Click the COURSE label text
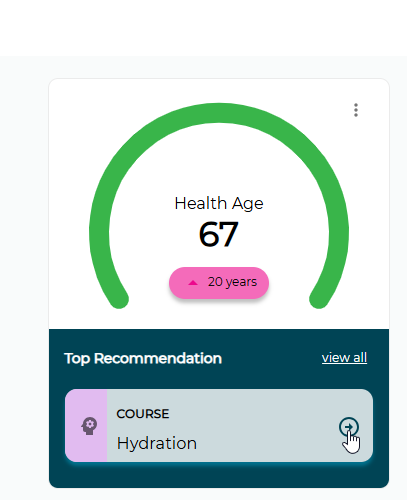The image size is (407, 500). (x=143, y=414)
